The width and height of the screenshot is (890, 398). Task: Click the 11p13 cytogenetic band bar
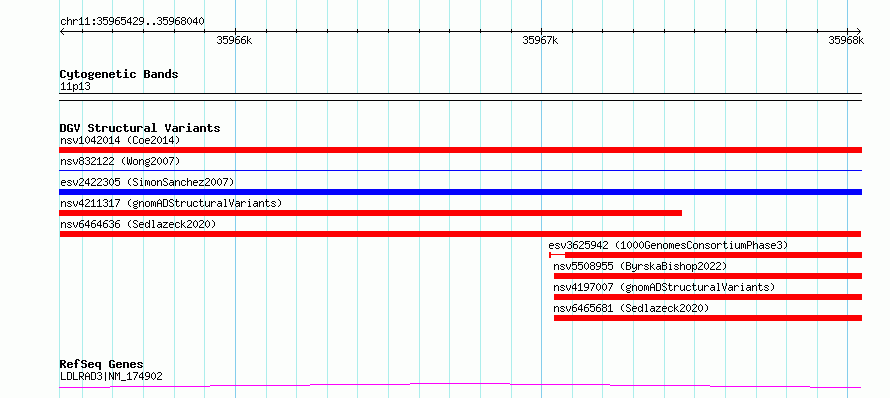[x=460, y=97]
